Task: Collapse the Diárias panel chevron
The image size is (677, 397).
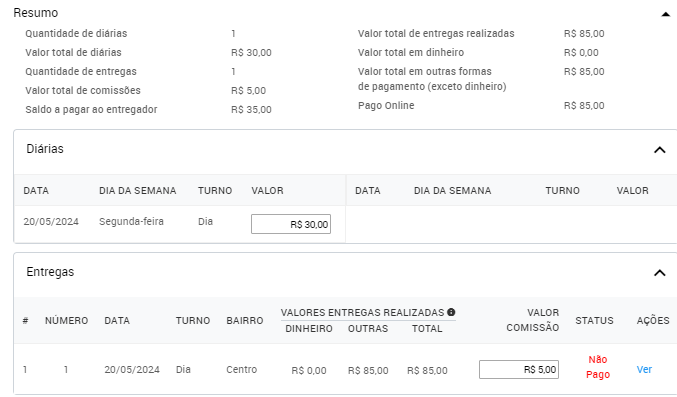Action: [x=659, y=150]
